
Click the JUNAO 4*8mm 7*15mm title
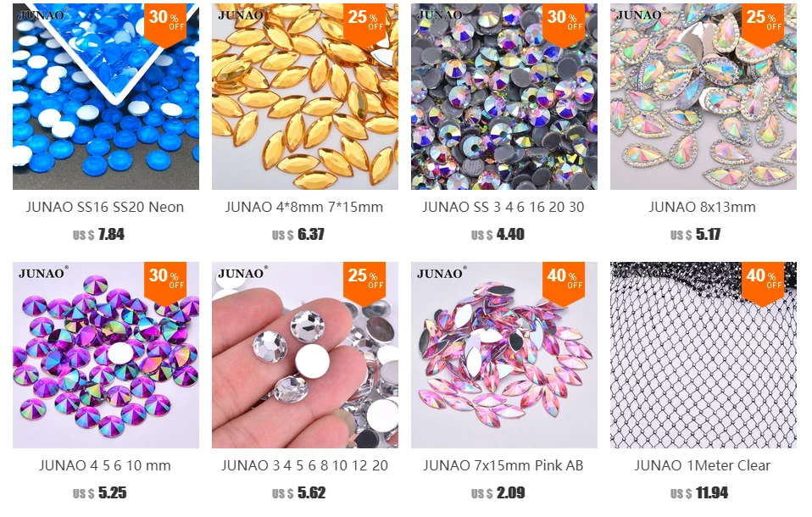[304, 207]
